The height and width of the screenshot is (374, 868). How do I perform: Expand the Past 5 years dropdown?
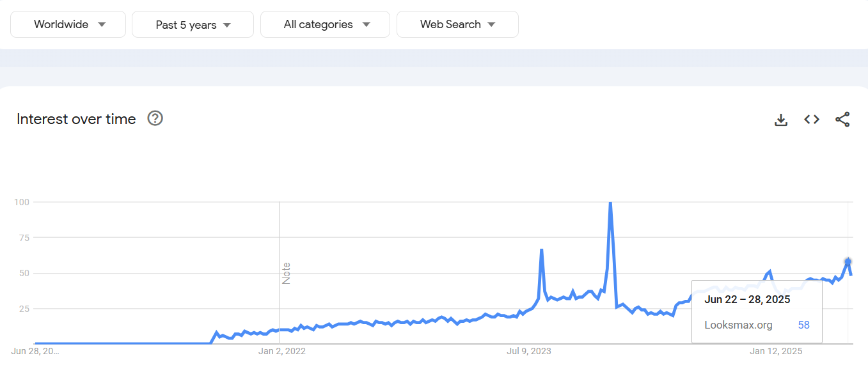point(193,24)
